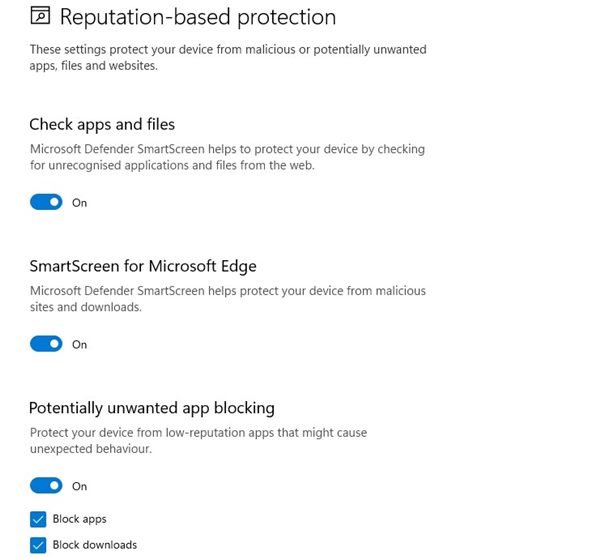Image resolution: width=600 pixels, height=559 pixels.
Task: Click the 'These settings protect your device' paragraph
Action: 228,57
